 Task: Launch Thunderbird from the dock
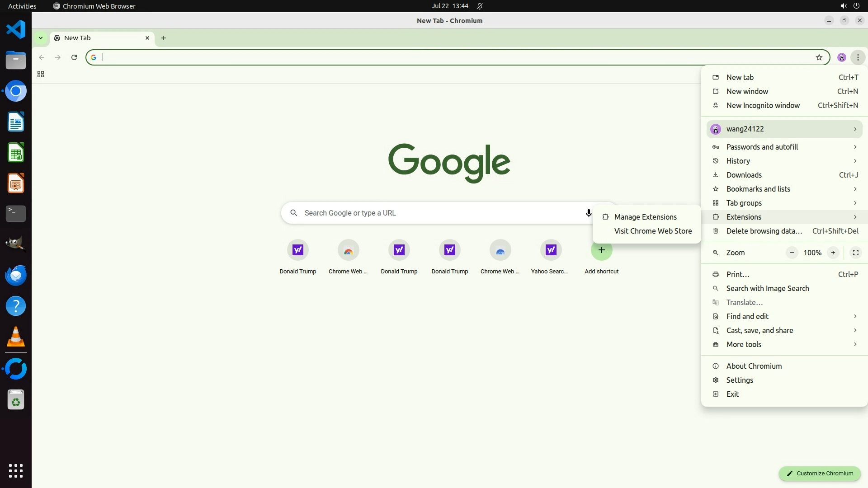pos(16,275)
